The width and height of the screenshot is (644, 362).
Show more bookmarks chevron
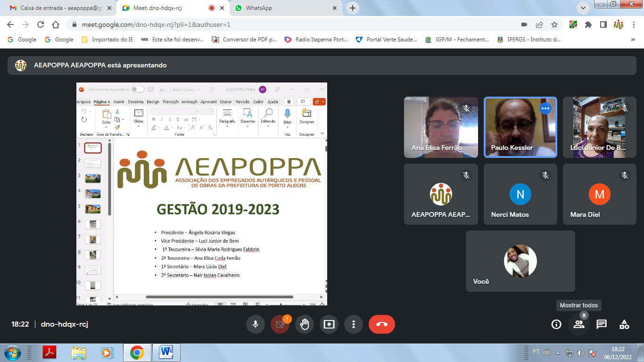pyautogui.click(x=633, y=40)
